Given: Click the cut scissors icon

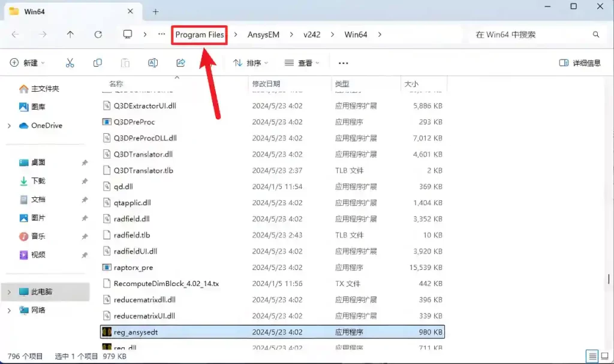Looking at the screenshot, I should [70, 63].
